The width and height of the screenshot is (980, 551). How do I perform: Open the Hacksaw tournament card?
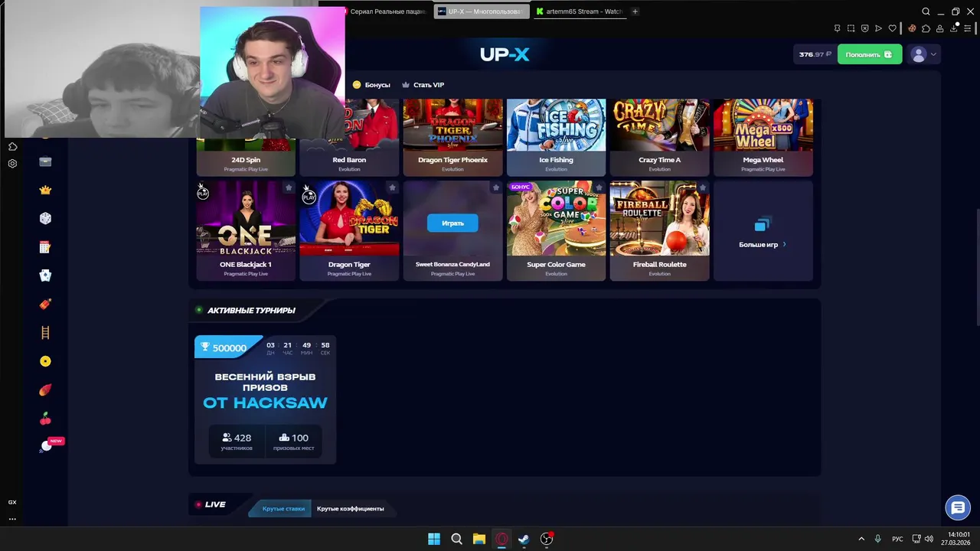point(265,399)
